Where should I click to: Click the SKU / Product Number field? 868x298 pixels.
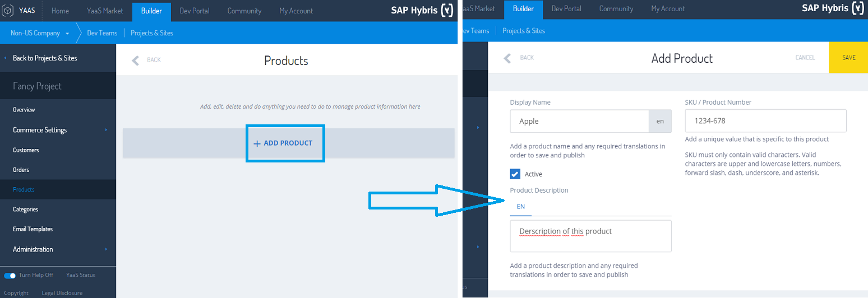pyautogui.click(x=765, y=121)
